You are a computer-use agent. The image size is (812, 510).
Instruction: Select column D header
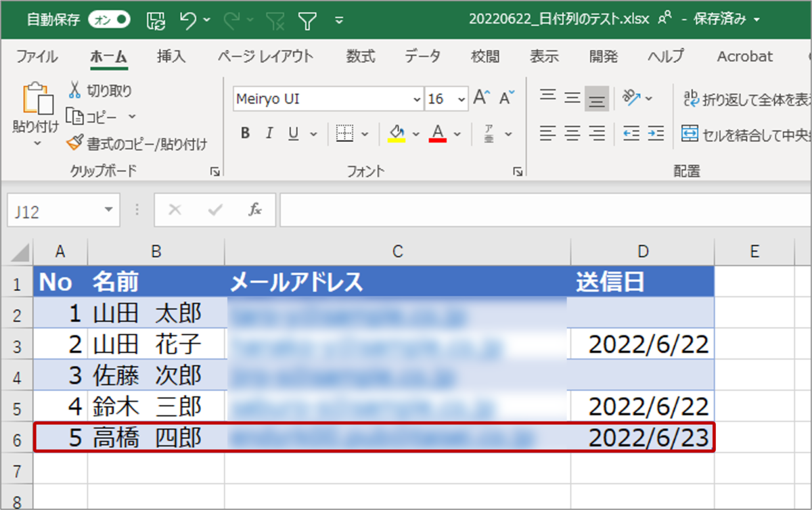click(642, 252)
